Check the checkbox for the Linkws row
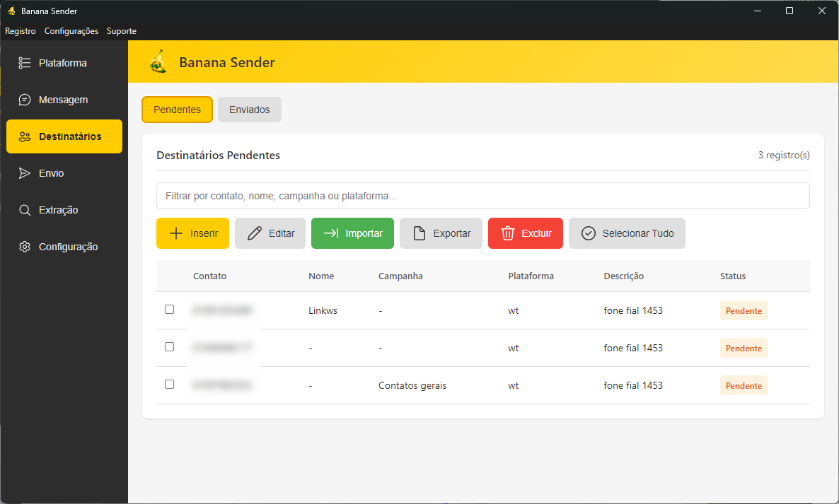The image size is (839, 504). 169,310
